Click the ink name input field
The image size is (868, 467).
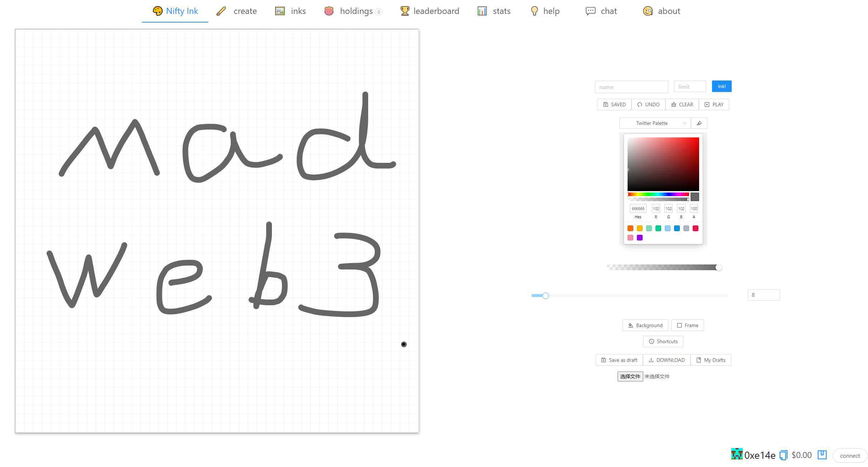coord(631,87)
